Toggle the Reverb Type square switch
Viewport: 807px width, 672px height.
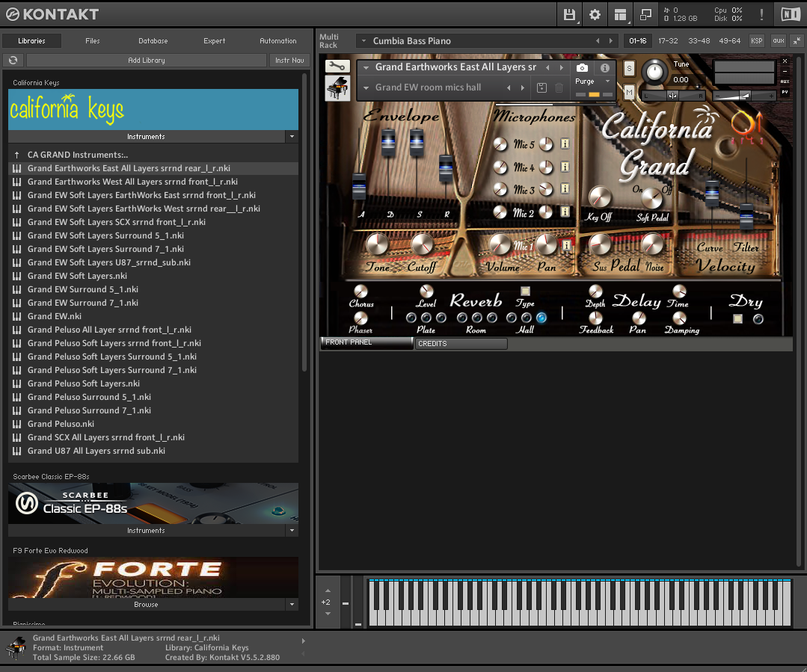click(525, 292)
